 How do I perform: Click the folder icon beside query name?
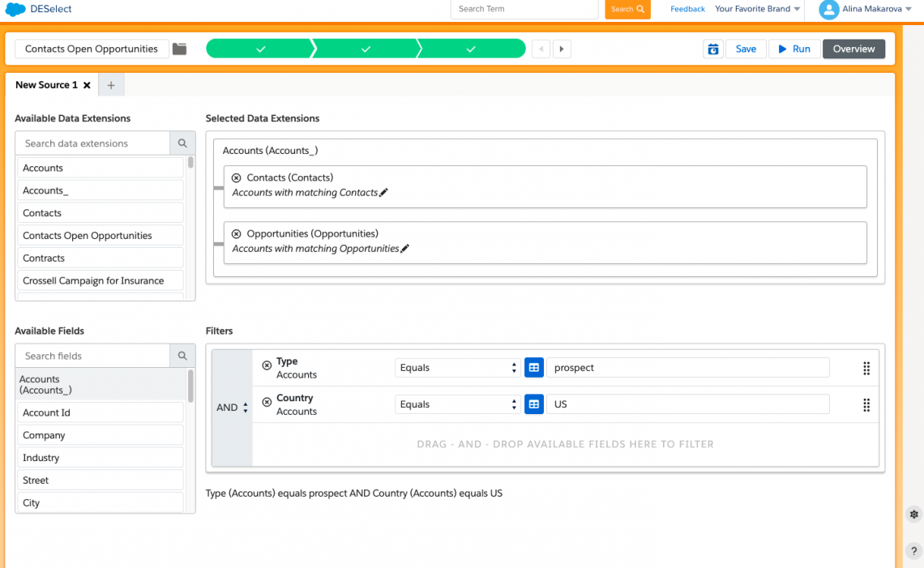tap(180, 49)
